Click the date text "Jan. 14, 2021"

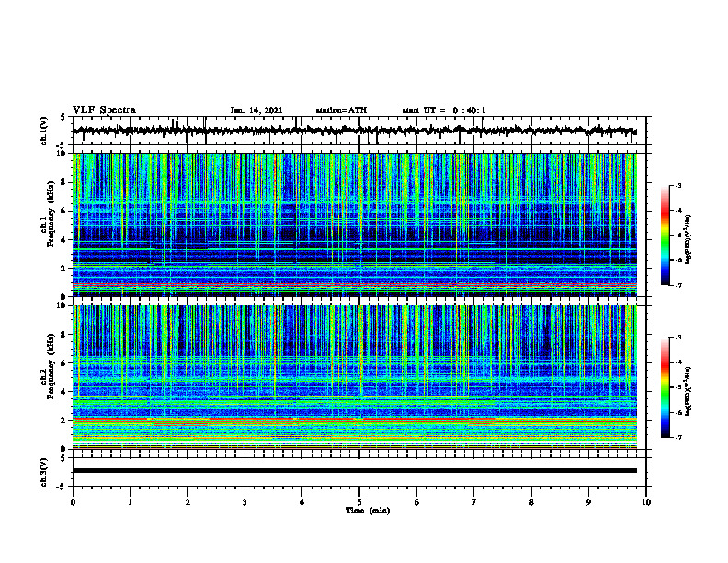coord(256,110)
